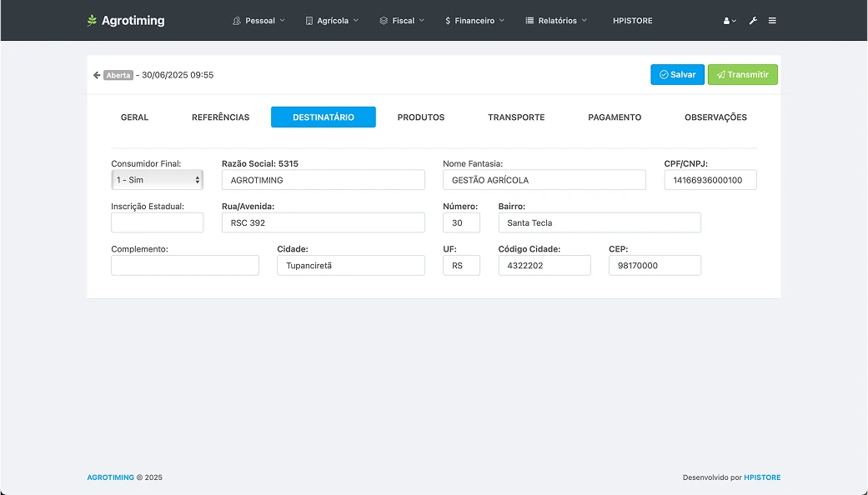Screen dimensions: 868x495
Task: Open the hamburger menu icon
Action: [772, 21]
